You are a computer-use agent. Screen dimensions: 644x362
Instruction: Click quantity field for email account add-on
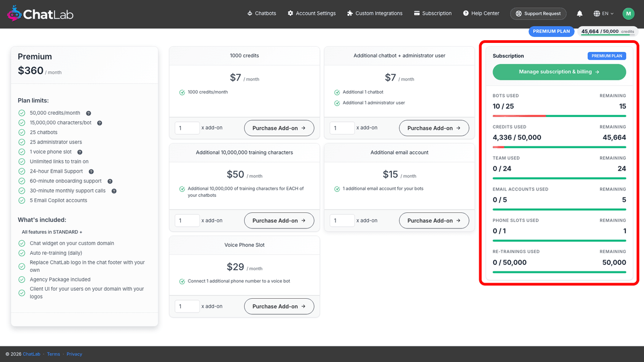point(342,220)
